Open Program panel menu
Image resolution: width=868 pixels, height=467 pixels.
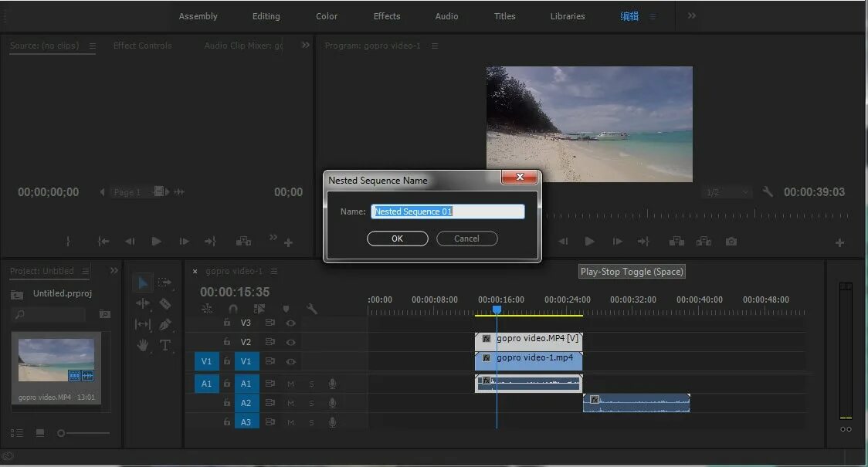coord(435,46)
